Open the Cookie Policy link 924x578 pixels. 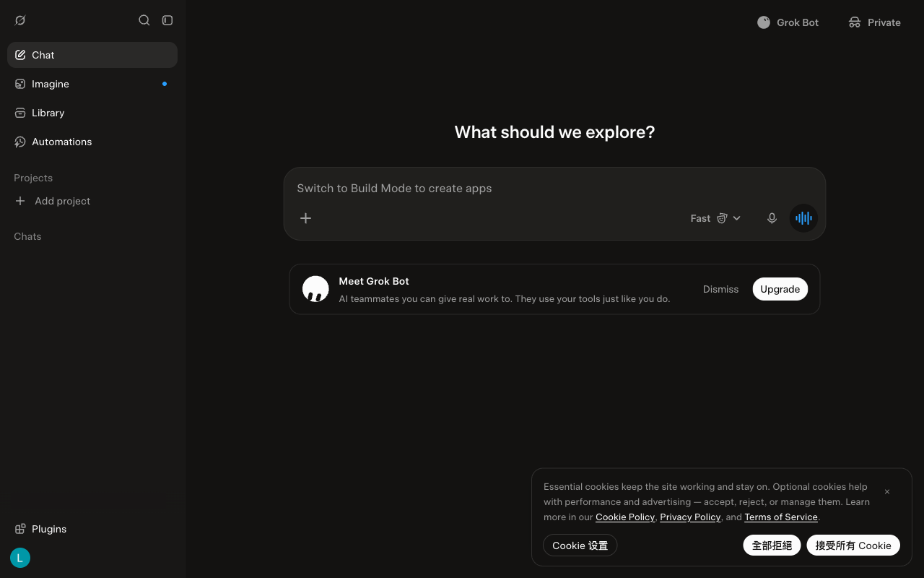point(625,517)
